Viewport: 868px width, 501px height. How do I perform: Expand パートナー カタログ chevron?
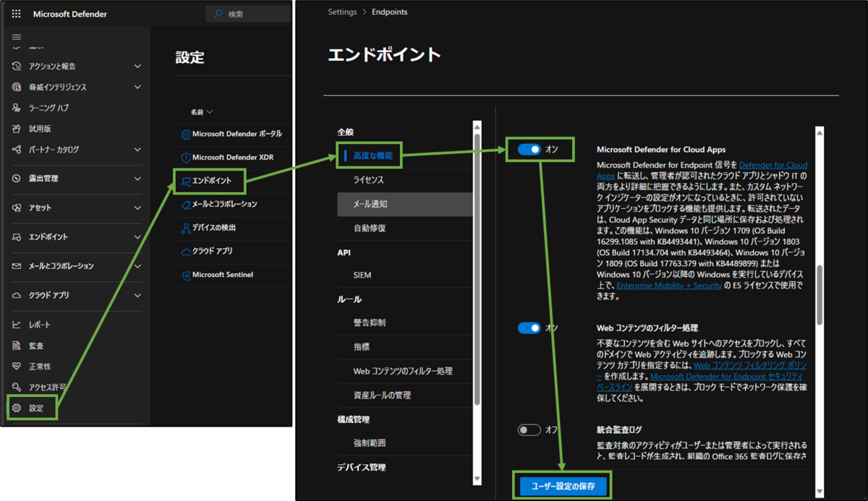click(x=137, y=150)
